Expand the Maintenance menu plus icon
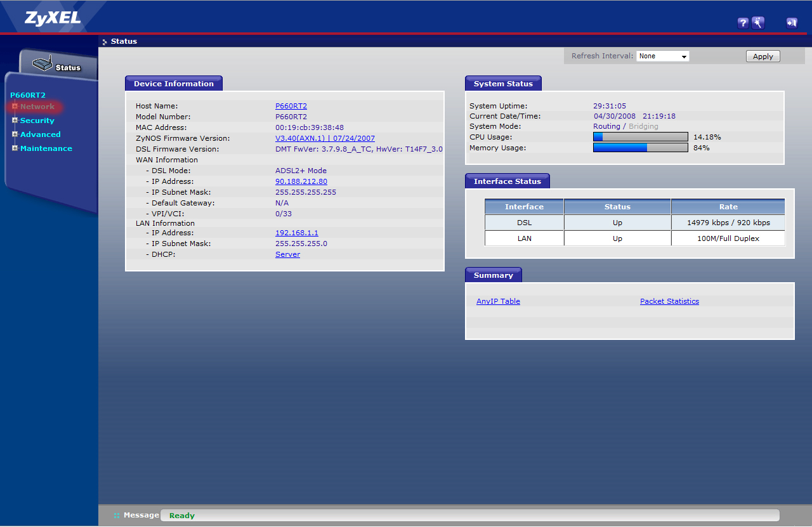Image resolution: width=812 pixels, height=527 pixels. click(x=15, y=148)
